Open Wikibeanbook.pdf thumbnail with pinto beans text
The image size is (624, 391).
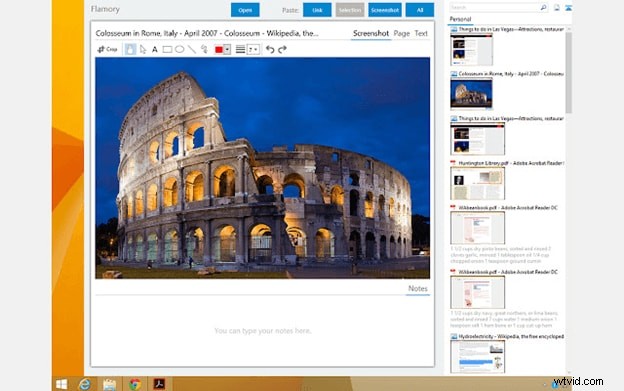coord(478,228)
